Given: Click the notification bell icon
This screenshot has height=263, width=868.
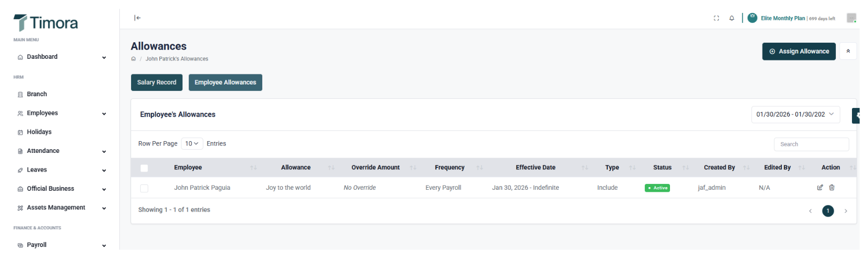Looking at the screenshot, I should [732, 18].
